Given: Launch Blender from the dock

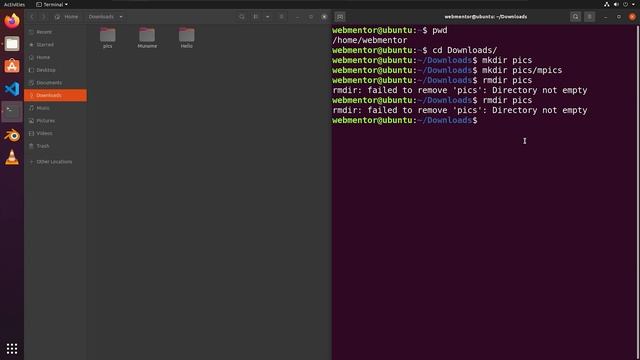Looking at the screenshot, I should coord(12,135).
